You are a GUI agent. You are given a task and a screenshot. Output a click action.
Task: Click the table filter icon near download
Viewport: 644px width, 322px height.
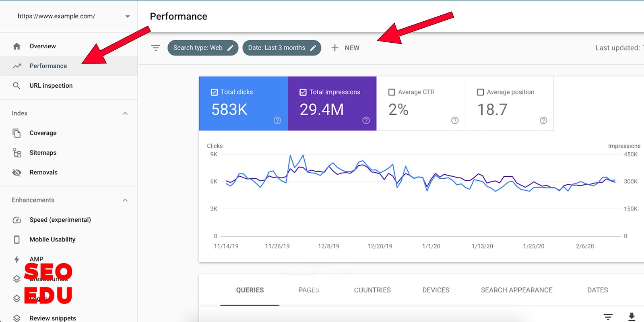point(608,317)
